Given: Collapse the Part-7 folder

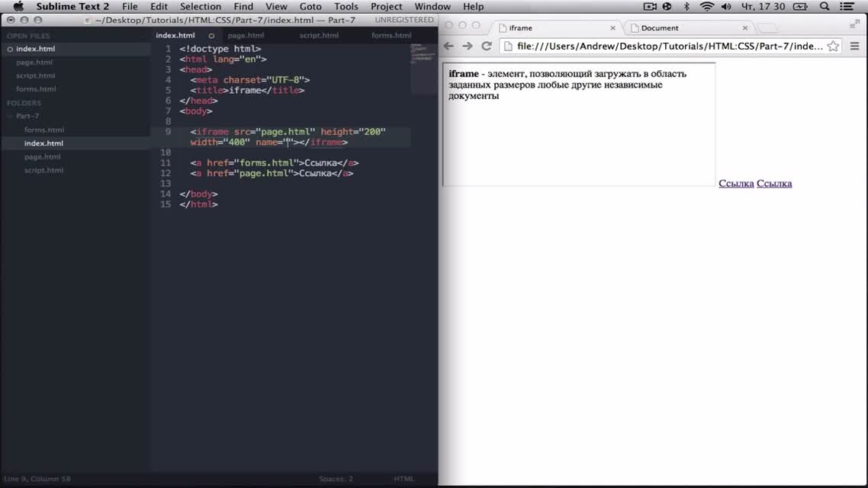Looking at the screenshot, I should [11, 116].
